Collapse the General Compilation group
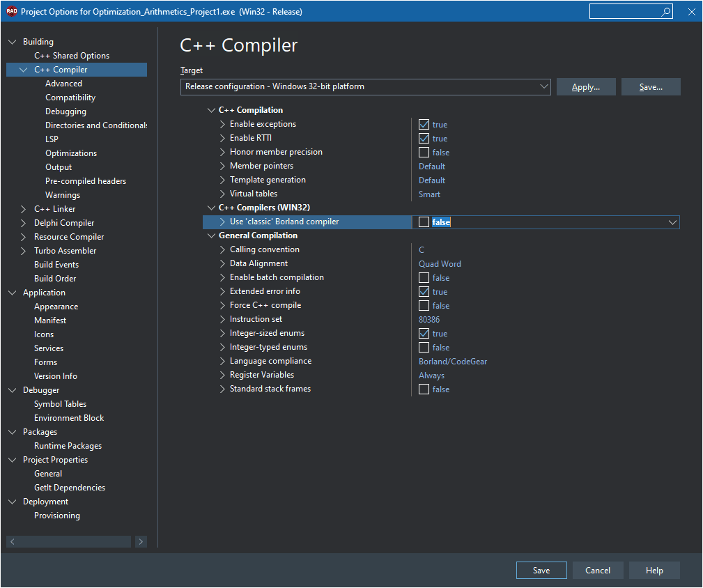The width and height of the screenshot is (703, 588). coord(211,235)
